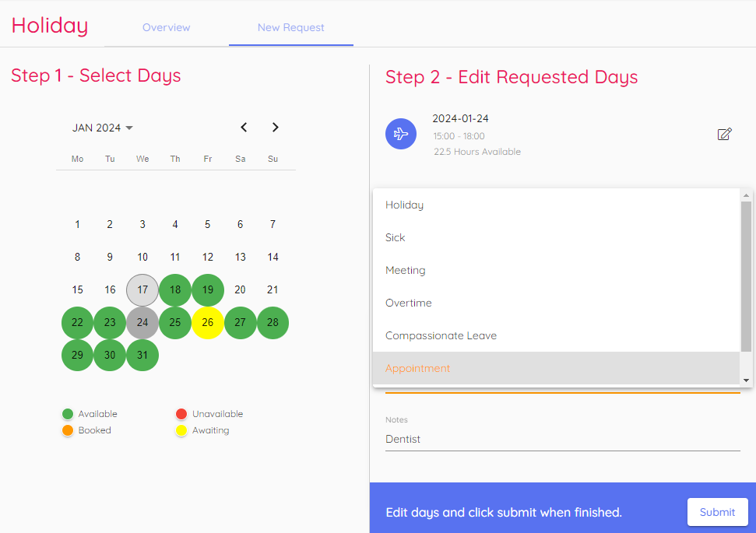The height and width of the screenshot is (533, 756).
Task: Go to the previous month in calendar
Action: [244, 128]
